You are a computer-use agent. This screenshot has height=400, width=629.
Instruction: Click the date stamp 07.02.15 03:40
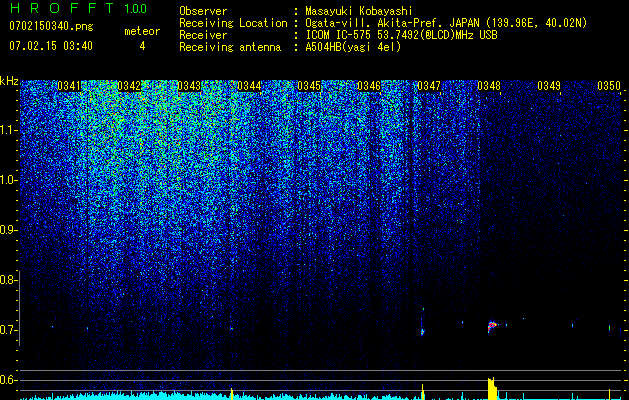point(51,46)
